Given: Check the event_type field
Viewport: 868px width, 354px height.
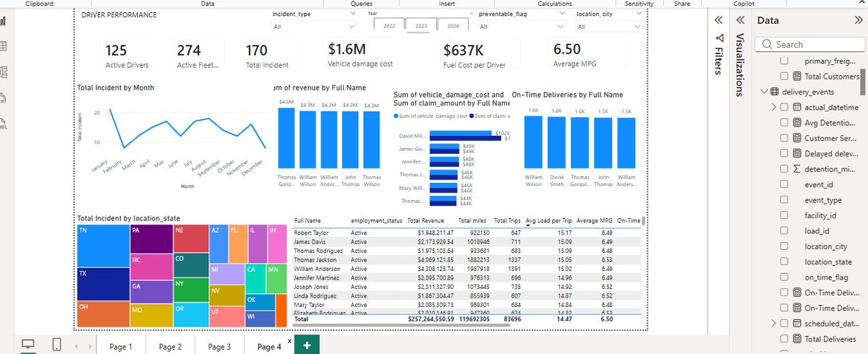Looking at the screenshot, I should tap(784, 199).
